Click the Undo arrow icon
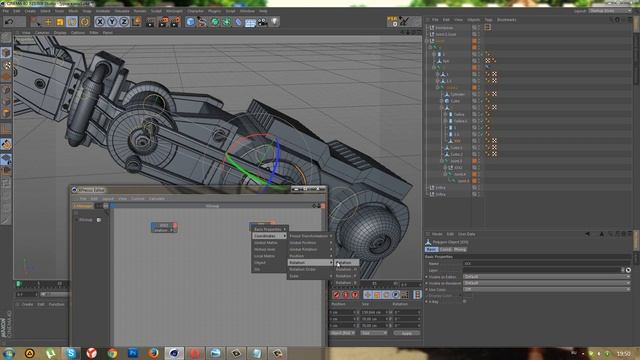Image resolution: width=640 pixels, height=360 pixels. [x=9, y=21]
